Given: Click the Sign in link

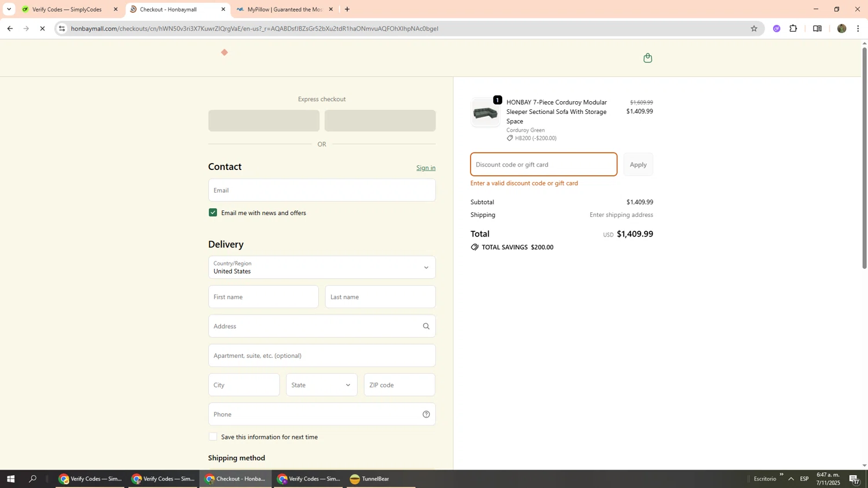Looking at the screenshot, I should [426, 168].
